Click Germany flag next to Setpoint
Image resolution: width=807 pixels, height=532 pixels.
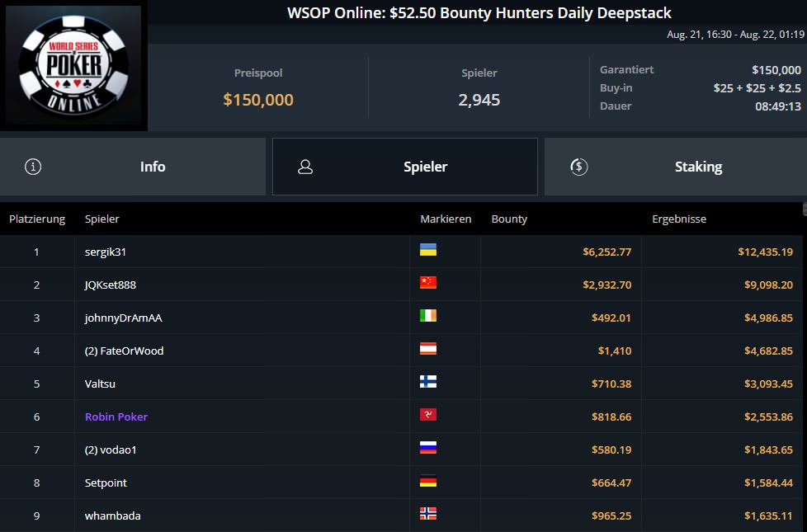(427, 481)
